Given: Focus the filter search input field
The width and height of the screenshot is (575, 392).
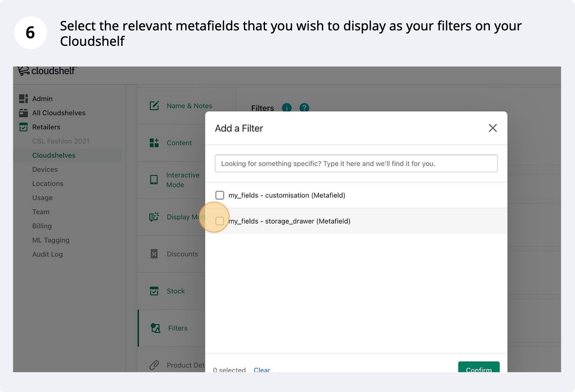Looking at the screenshot, I should coord(356,163).
